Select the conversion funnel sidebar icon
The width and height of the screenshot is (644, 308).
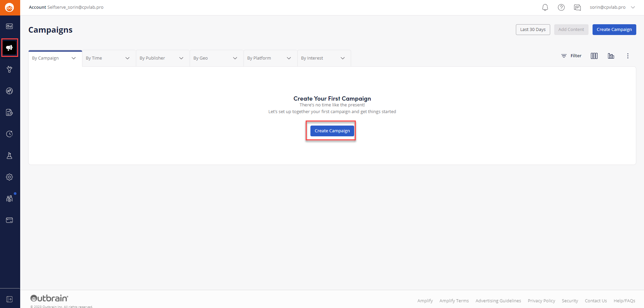pos(9,69)
